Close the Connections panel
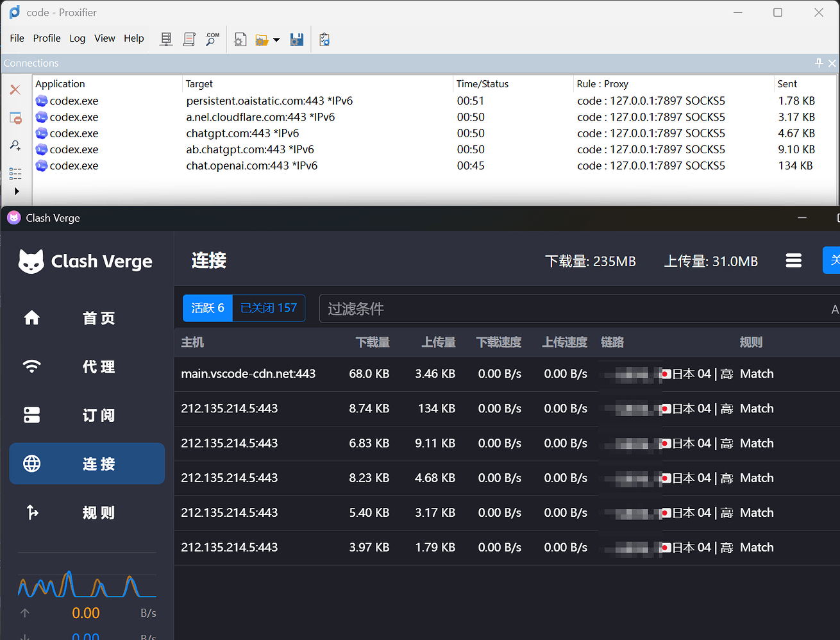The height and width of the screenshot is (640, 840). coord(832,63)
